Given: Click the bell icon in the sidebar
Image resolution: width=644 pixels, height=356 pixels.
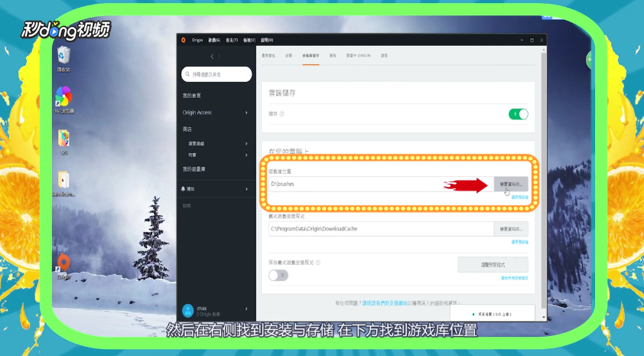Looking at the screenshot, I should (x=183, y=188).
